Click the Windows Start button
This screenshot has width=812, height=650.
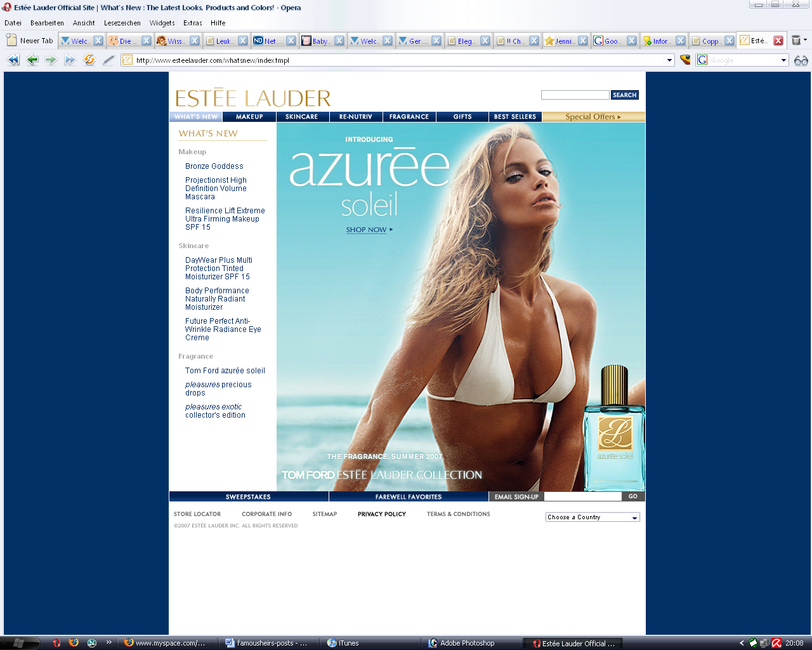click(x=19, y=643)
